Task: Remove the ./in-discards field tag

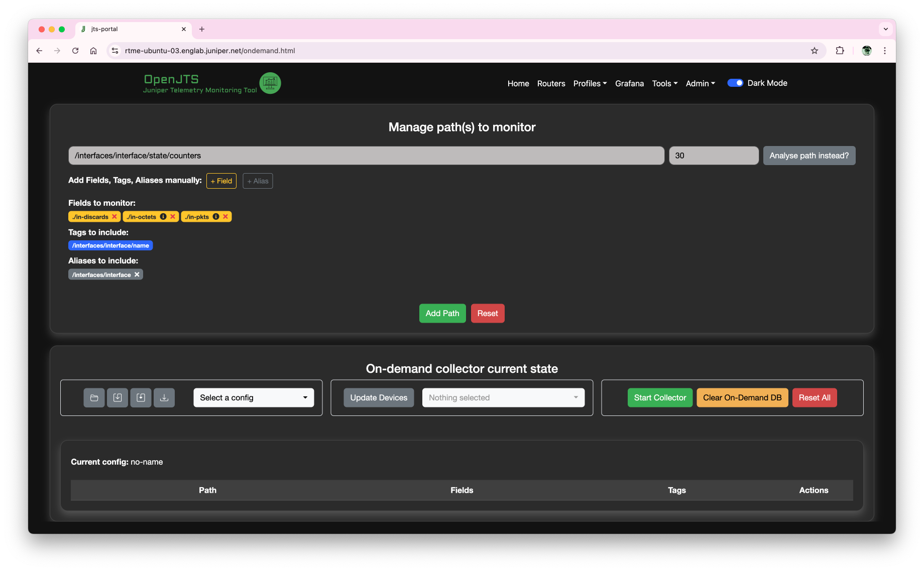Action: pos(114,217)
